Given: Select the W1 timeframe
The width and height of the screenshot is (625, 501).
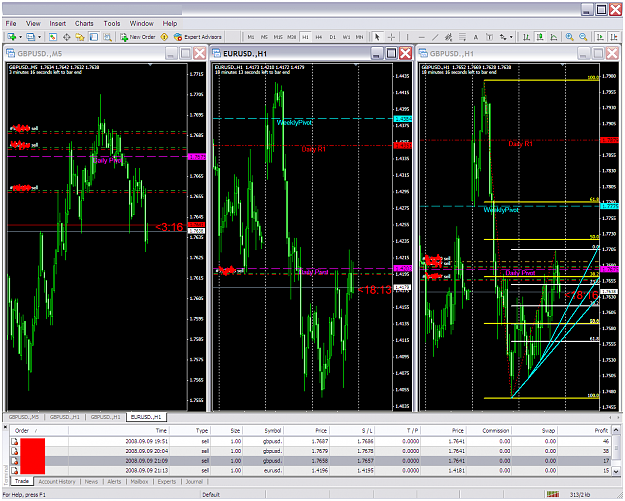Looking at the screenshot, I should click(346, 37).
